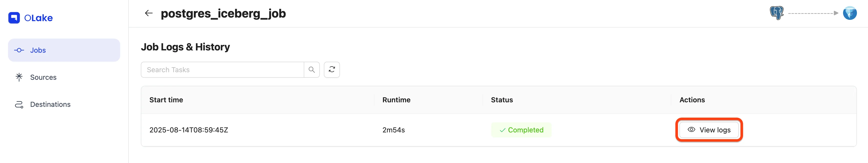Click the OLake brand name text

38,18
